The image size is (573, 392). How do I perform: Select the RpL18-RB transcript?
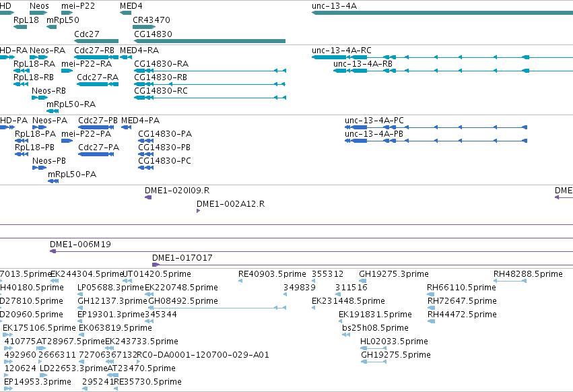tap(21, 84)
